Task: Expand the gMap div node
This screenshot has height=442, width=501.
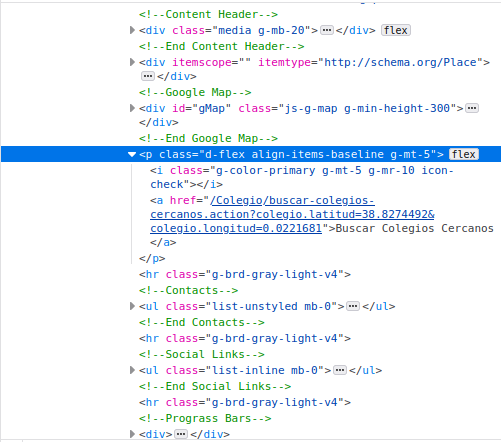Action: (x=132, y=108)
